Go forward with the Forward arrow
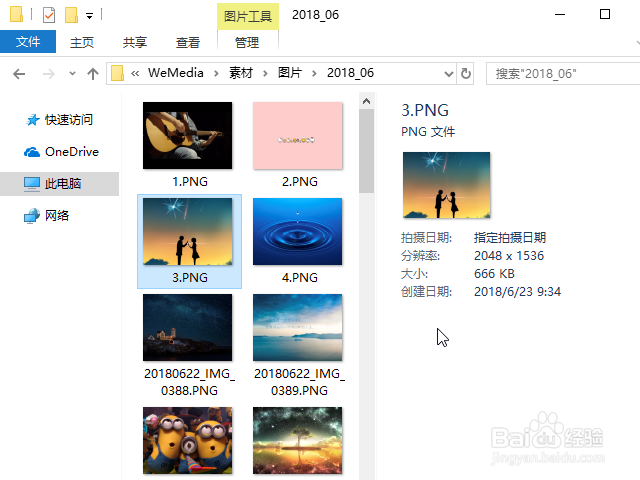Screen dimensions: 640x480 [49, 74]
